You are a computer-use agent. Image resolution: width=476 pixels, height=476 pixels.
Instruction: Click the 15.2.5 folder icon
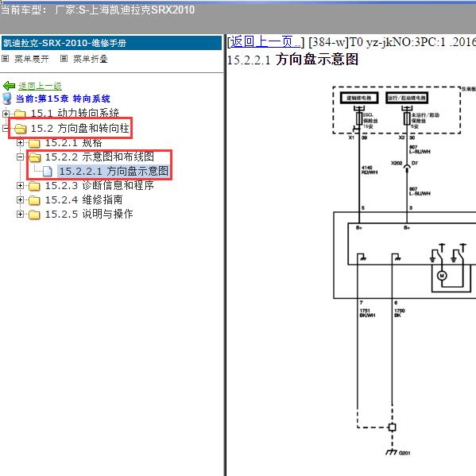(x=34, y=215)
